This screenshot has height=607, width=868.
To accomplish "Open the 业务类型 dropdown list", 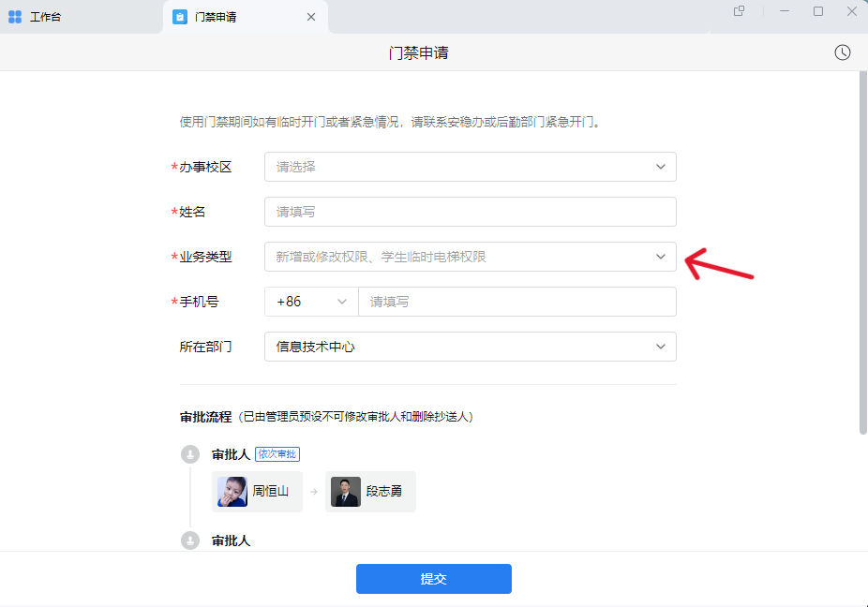I will [x=470, y=257].
